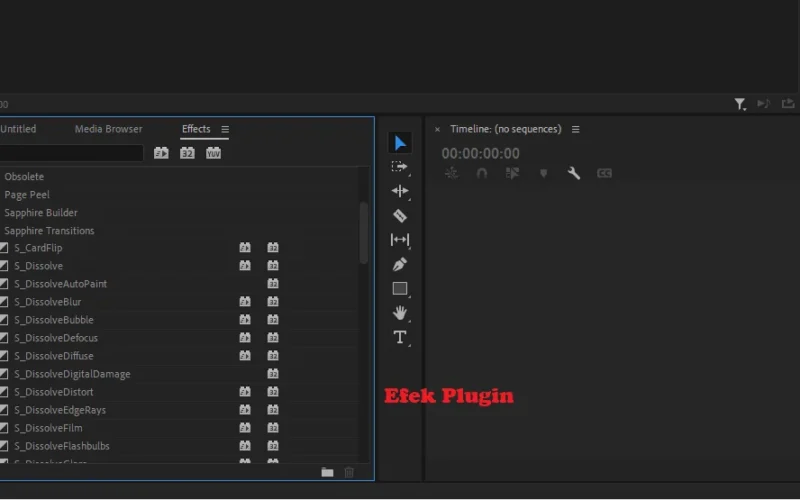Select the S_DissolveBubble transition
800x500 pixels.
54,320
